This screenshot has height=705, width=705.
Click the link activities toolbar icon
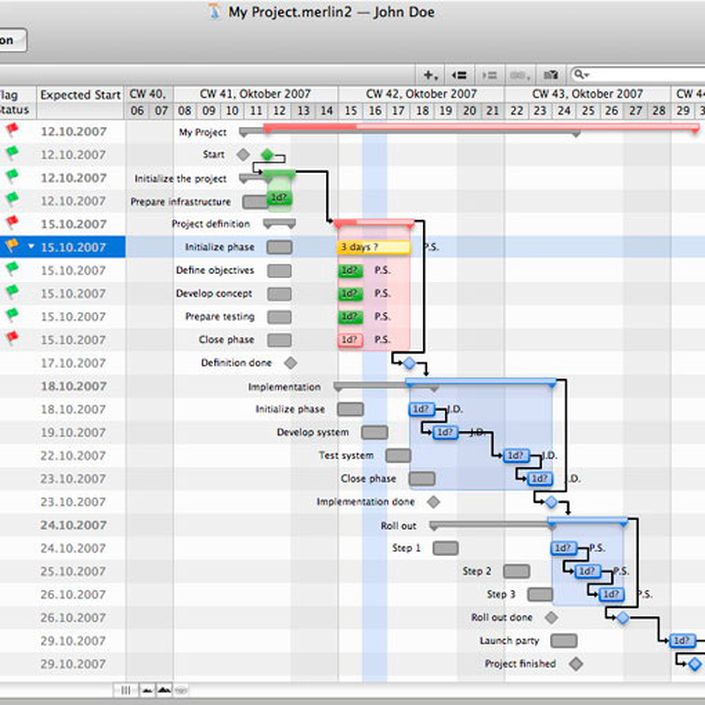point(520,75)
